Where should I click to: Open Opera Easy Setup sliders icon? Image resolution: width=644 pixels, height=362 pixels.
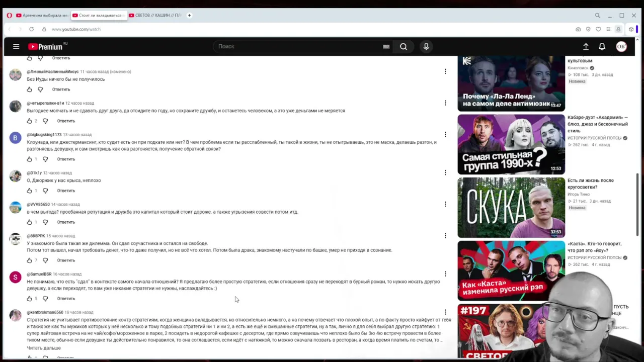[x=608, y=29]
